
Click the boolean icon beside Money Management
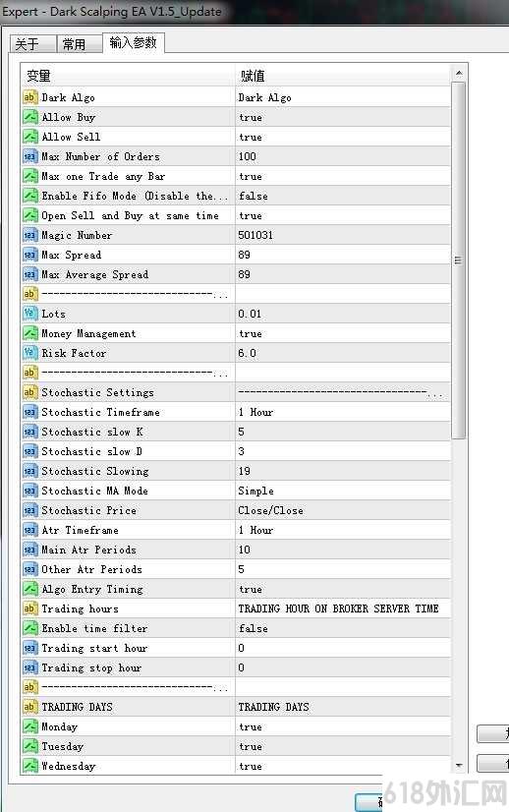point(30,333)
